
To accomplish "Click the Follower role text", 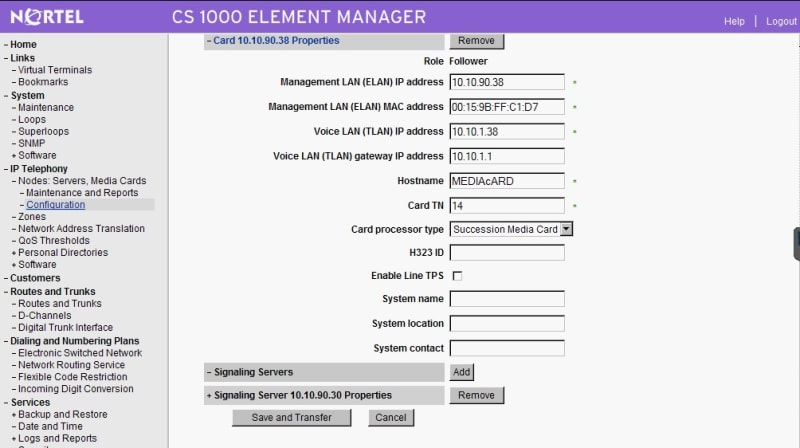I will 468,61.
